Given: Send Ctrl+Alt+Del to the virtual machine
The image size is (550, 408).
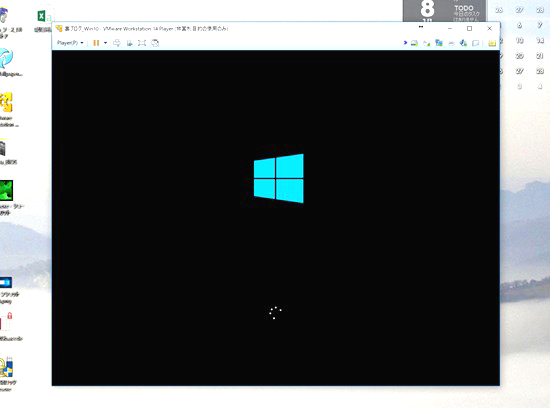Looking at the screenshot, I should pos(117,43).
